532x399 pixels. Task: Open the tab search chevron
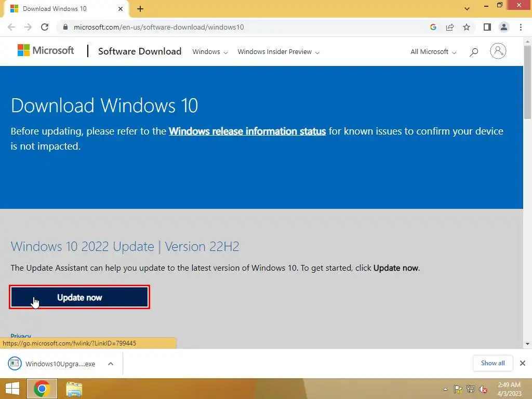467,9
